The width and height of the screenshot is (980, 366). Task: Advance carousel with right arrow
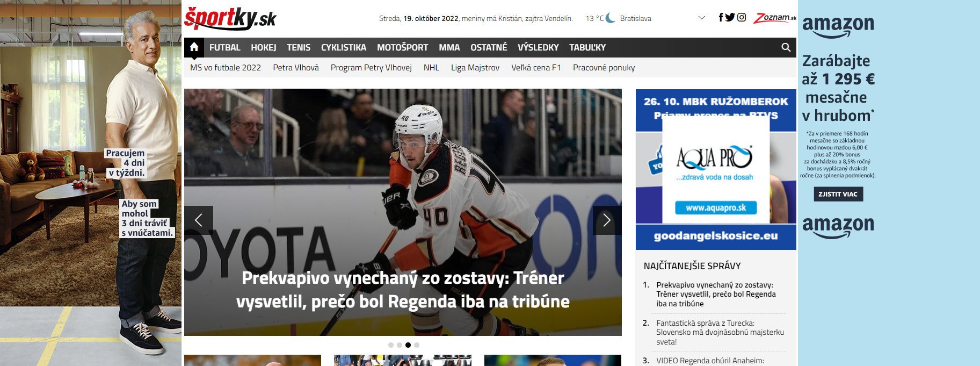pyautogui.click(x=607, y=220)
